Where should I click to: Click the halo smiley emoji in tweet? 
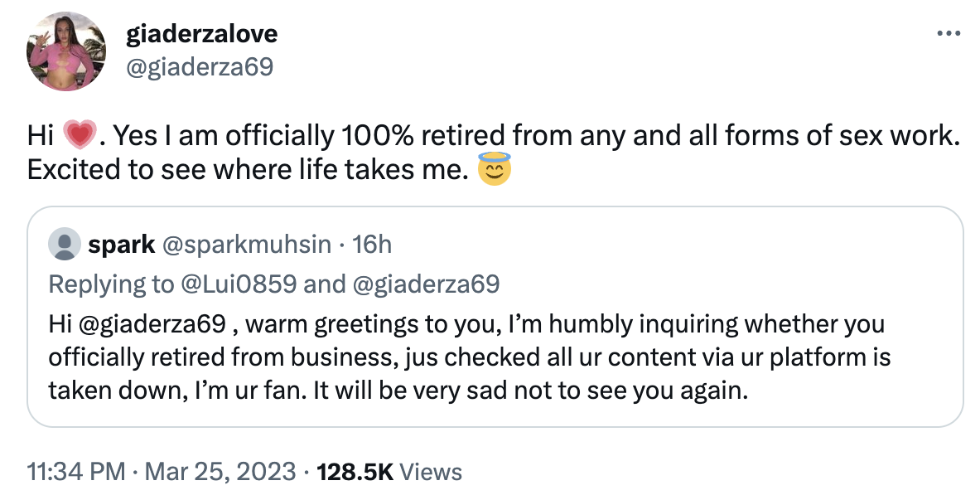pyautogui.click(x=495, y=169)
